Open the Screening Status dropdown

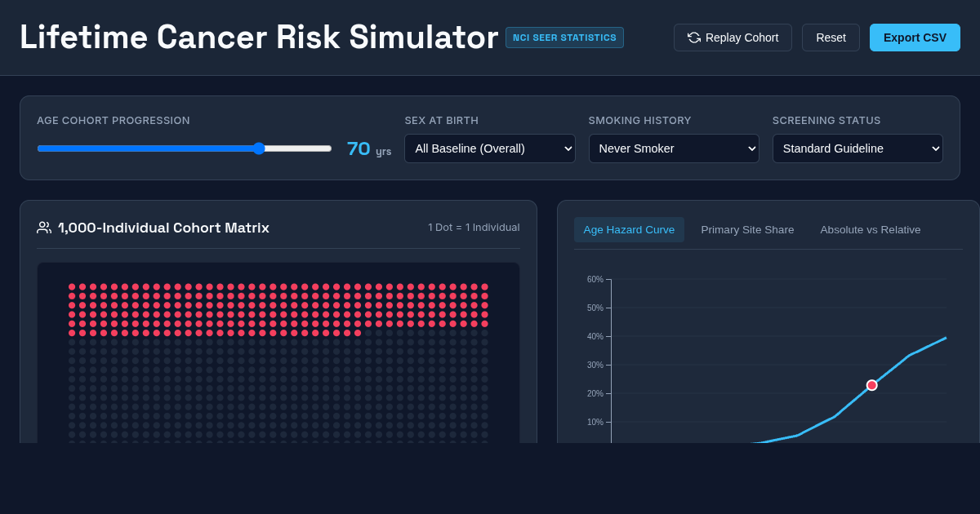(x=857, y=148)
